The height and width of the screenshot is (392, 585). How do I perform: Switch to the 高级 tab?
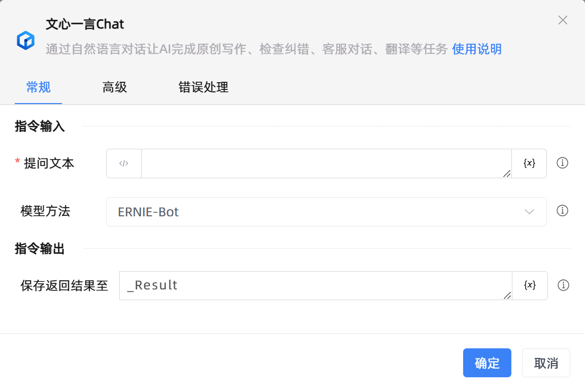[114, 87]
